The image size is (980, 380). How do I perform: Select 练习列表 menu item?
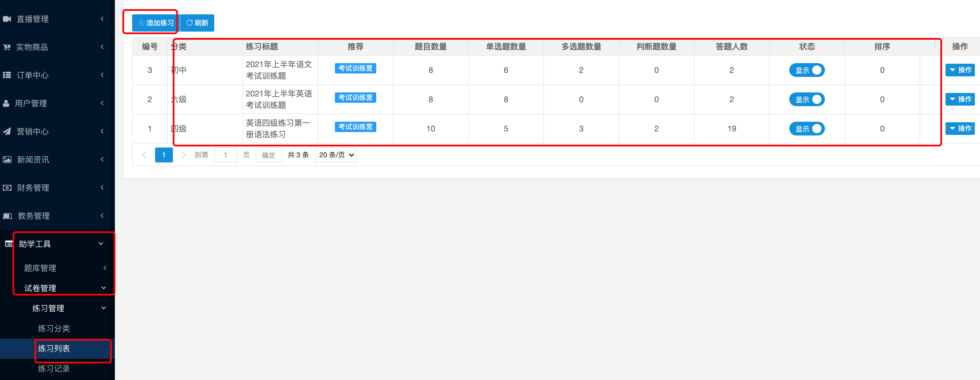pyautogui.click(x=57, y=348)
